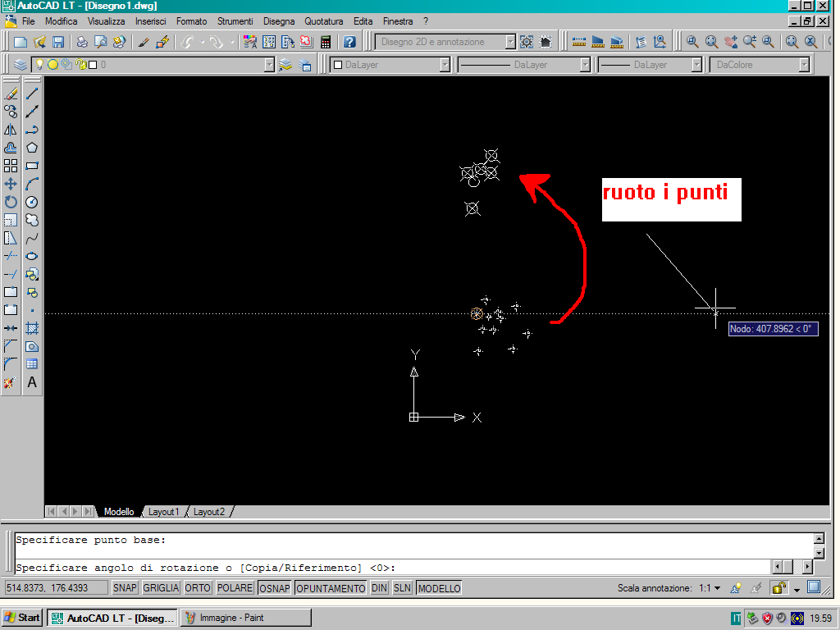Open the DaColore plot style dropdown

tap(804, 65)
